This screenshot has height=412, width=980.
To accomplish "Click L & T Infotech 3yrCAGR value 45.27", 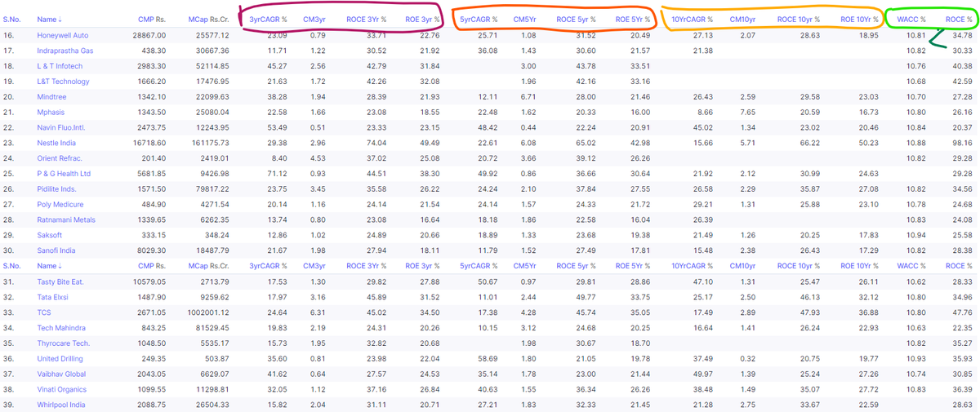I will click(x=278, y=66).
